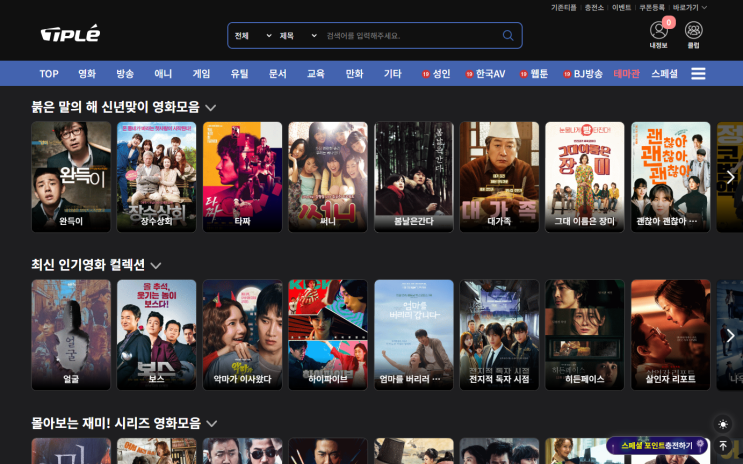Expand the 바로가기 dropdown

click(690, 8)
